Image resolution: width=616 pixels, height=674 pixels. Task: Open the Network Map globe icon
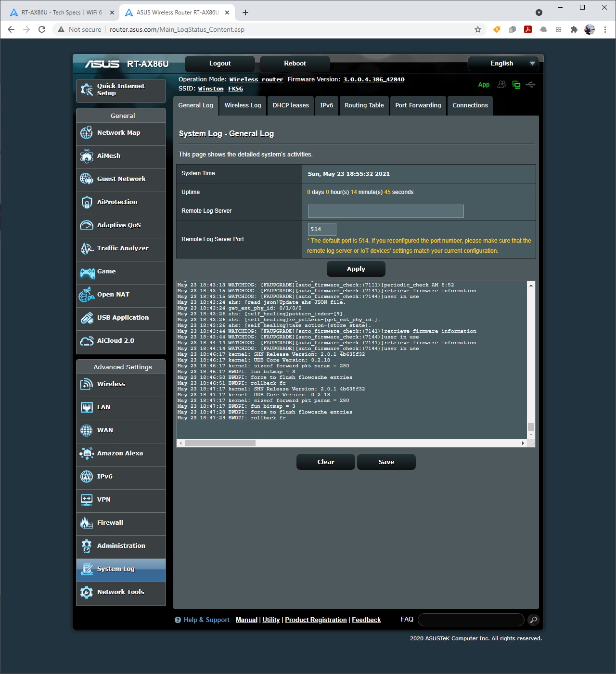click(x=87, y=133)
